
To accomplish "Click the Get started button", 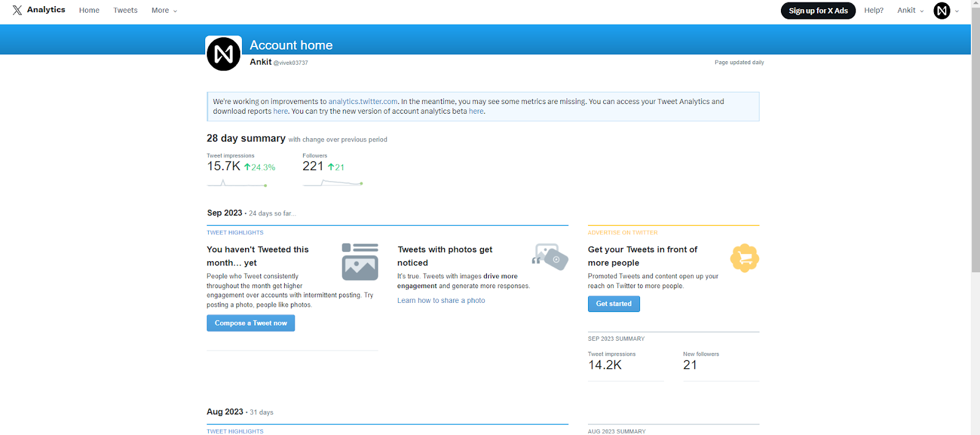I will pos(614,304).
